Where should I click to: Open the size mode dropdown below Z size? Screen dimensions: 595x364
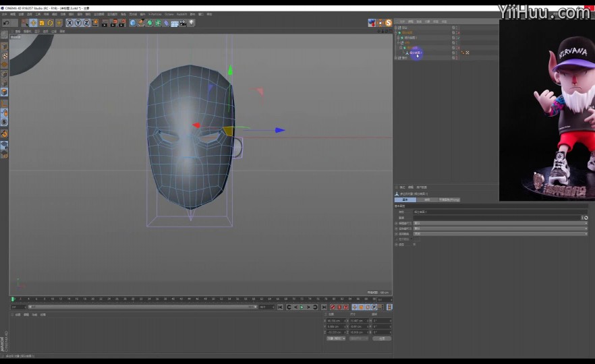[x=359, y=338]
